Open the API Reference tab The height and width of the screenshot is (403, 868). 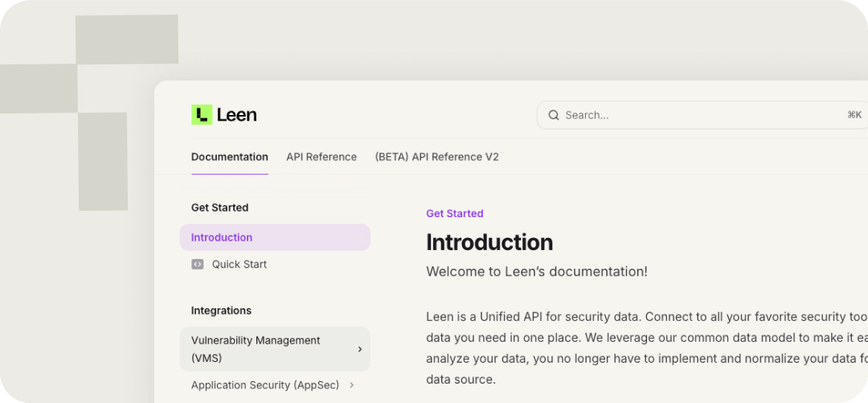click(321, 157)
